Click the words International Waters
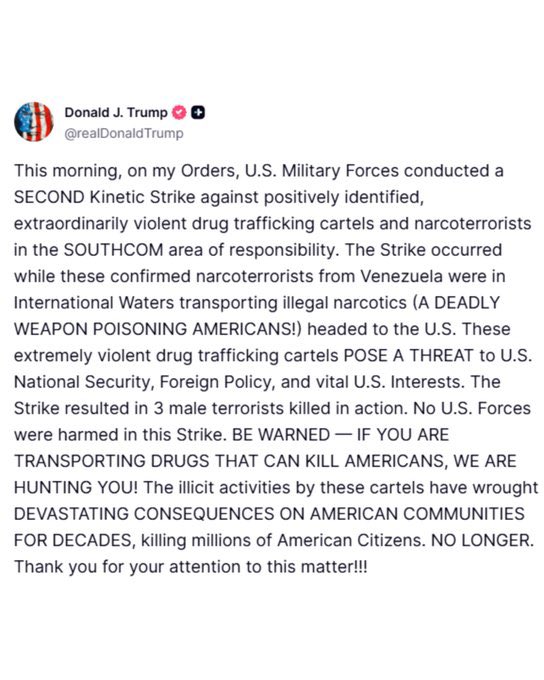 [x=94, y=303]
